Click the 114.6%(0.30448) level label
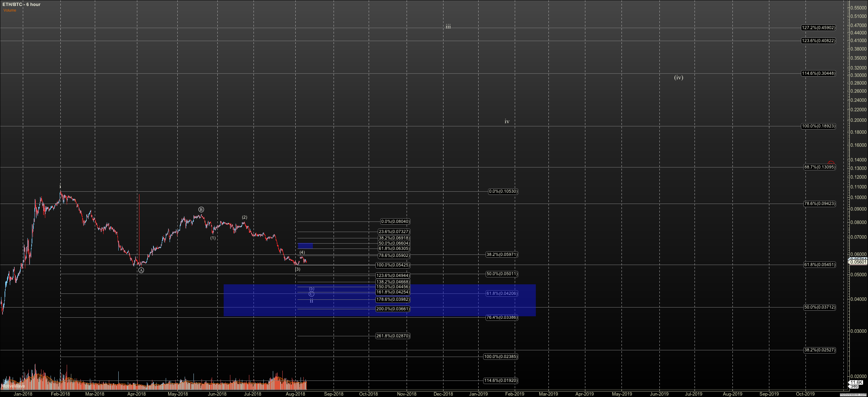The image size is (868, 397). point(818,73)
